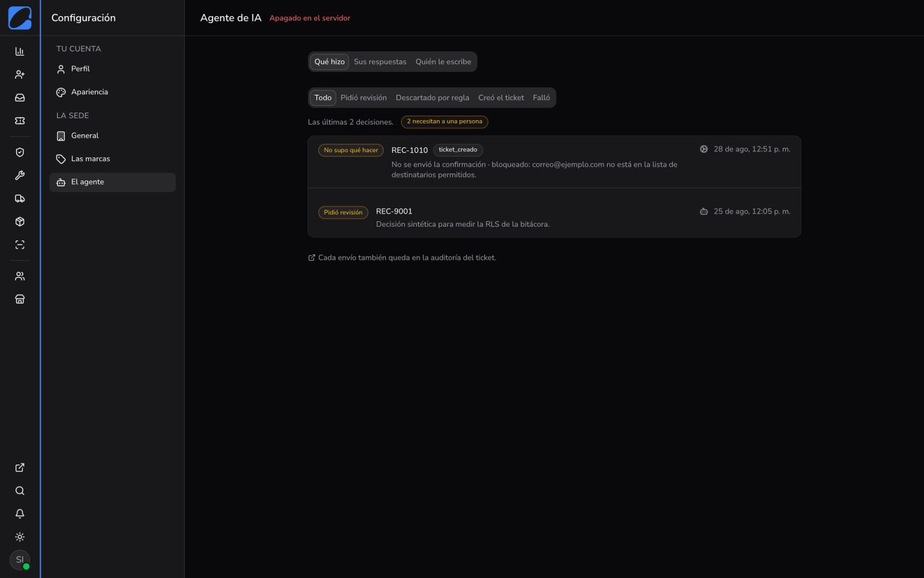Screen dimensions: 924x578
Task: Open Las marcas settings
Action: [113, 159]
